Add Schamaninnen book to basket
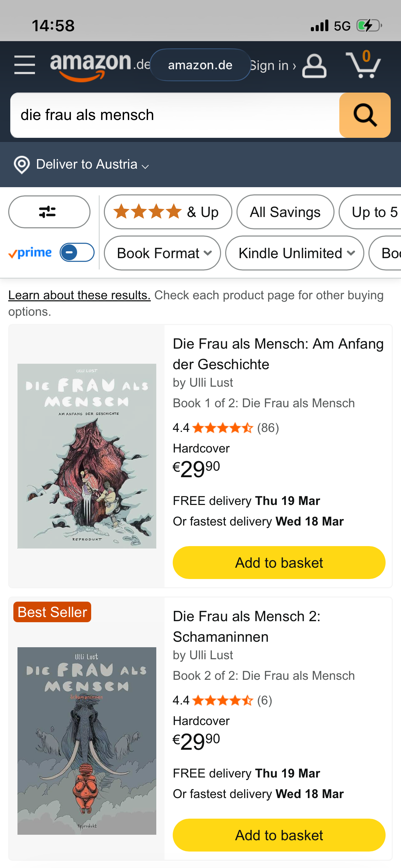This screenshot has width=401, height=868. 279,835
